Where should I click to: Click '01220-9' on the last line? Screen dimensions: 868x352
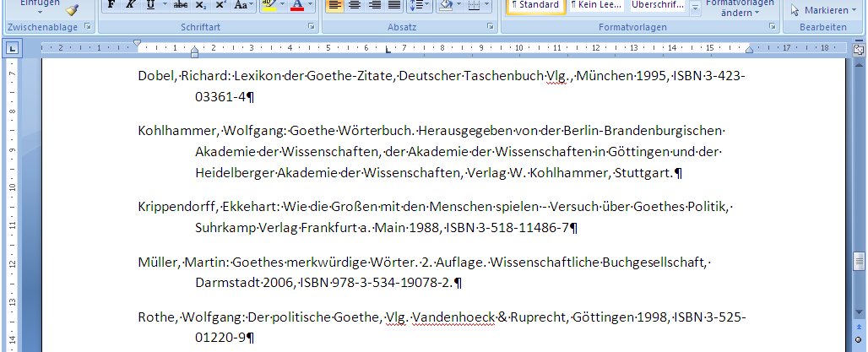(220, 338)
